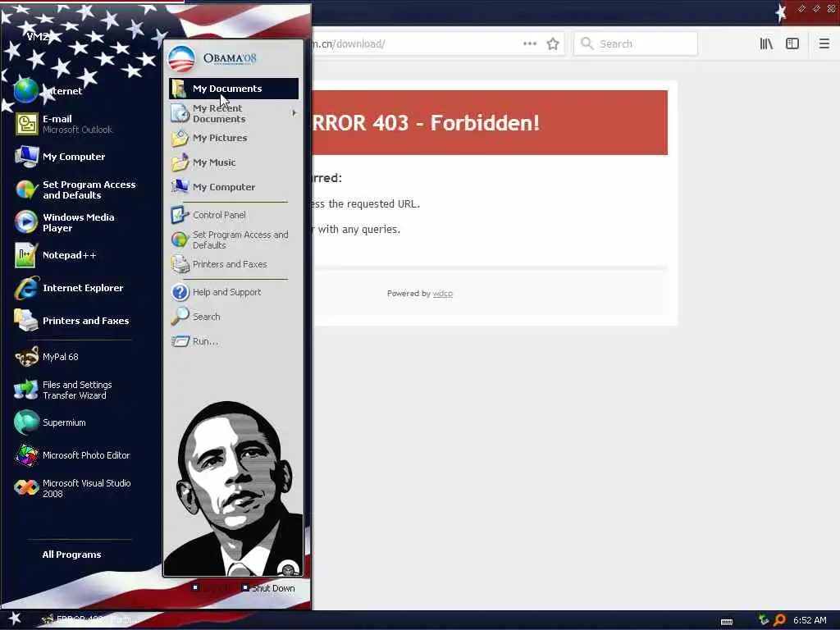Open the browser hamburger menu
This screenshot has width=840, height=630.
click(x=824, y=43)
